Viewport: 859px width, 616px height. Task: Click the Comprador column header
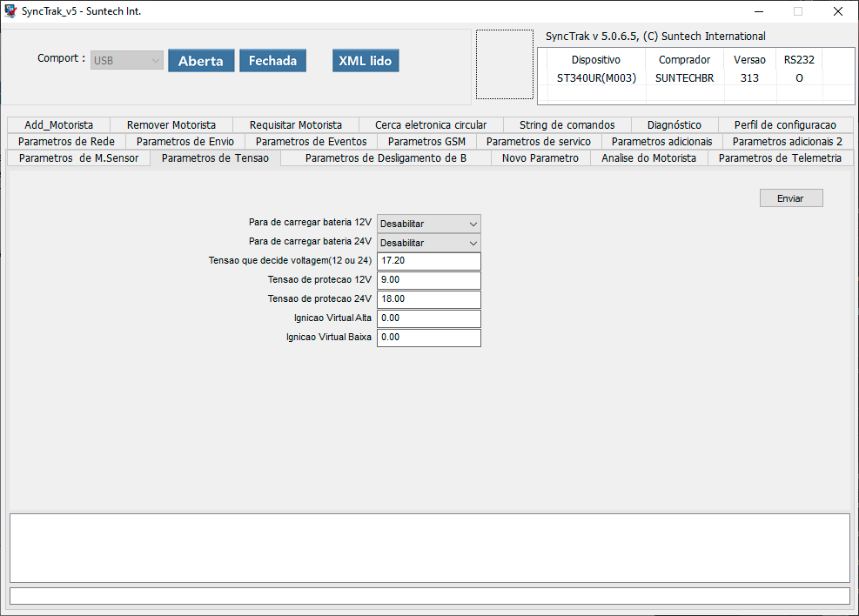tap(684, 60)
